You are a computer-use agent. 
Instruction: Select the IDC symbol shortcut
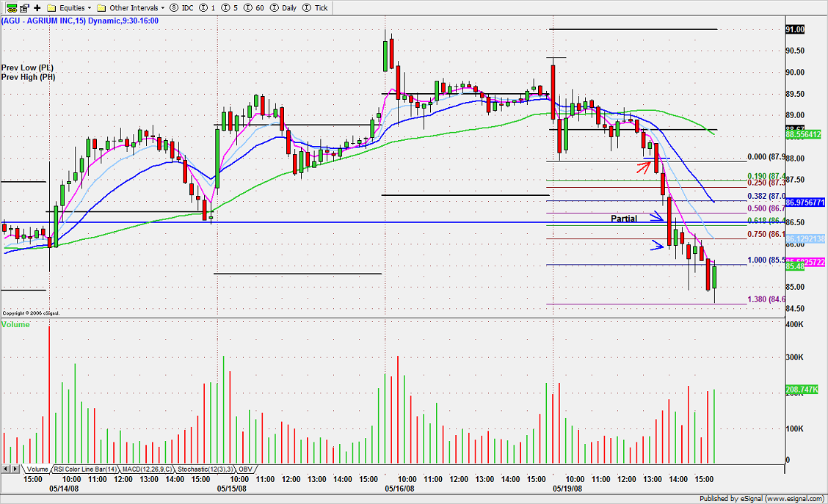point(181,8)
